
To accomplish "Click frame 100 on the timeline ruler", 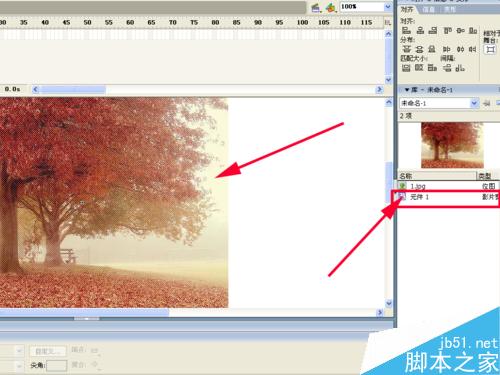I will (302, 22).
